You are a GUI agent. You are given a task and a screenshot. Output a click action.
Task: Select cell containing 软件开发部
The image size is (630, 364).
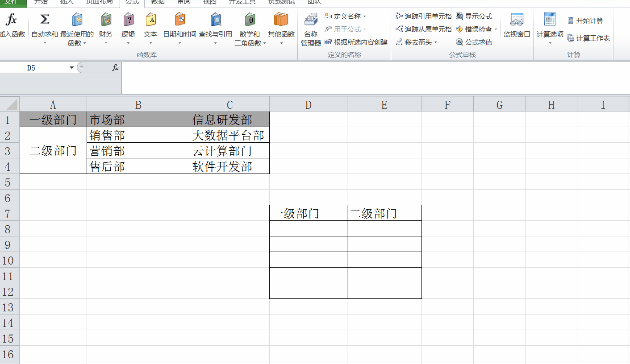pos(230,166)
